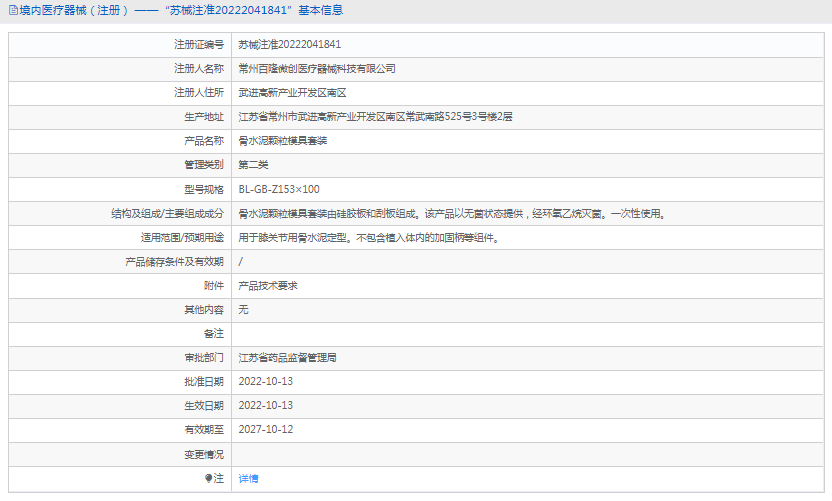The image size is (832, 501).
Task: Click the 适用范围/预期用途 label
Action: 182,238
